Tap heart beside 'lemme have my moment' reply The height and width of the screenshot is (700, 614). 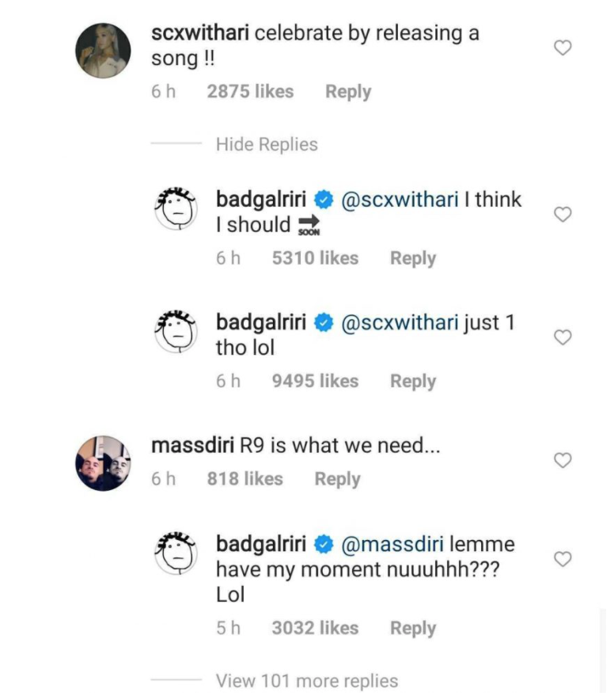click(x=563, y=559)
